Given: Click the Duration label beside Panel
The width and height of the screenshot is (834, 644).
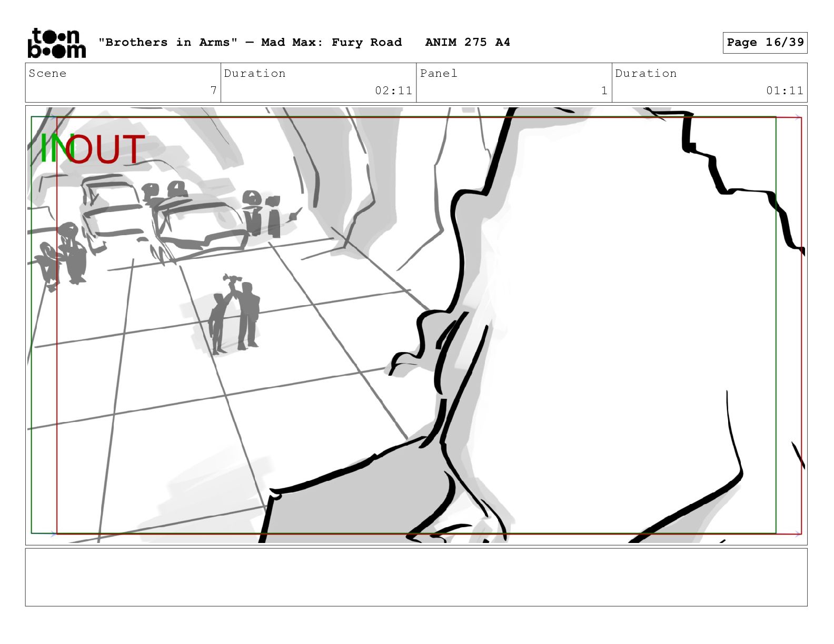Looking at the screenshot, I should (646, 73).
